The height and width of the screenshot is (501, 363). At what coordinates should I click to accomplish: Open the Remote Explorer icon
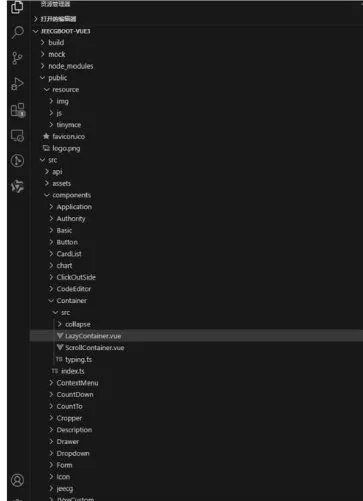click(x=17, y=136)
